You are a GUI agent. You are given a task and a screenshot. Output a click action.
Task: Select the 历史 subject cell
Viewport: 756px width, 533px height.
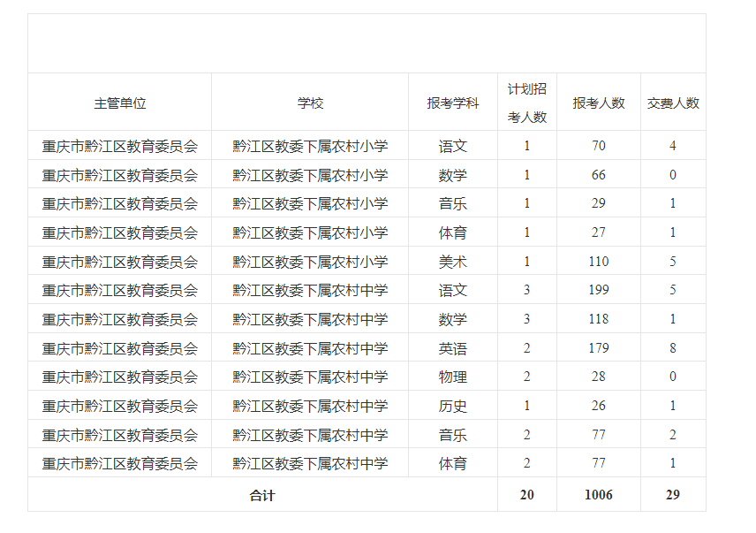click(x=452, y=406)
